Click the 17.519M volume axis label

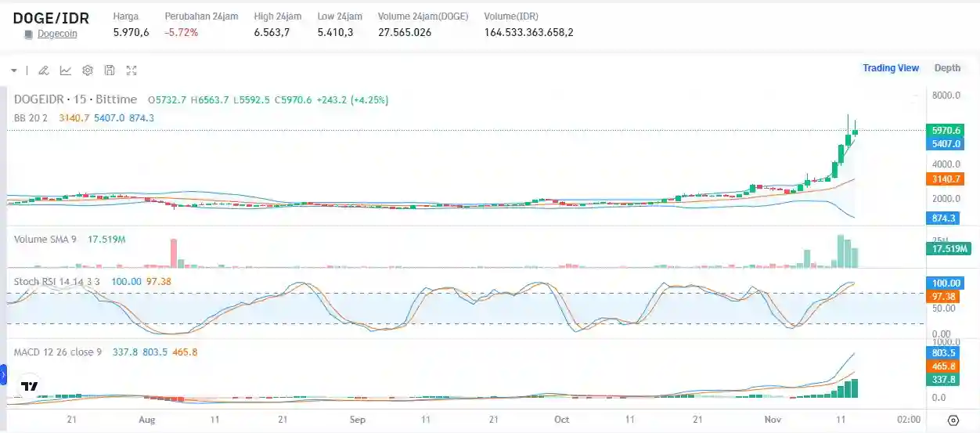click(949, 249)
